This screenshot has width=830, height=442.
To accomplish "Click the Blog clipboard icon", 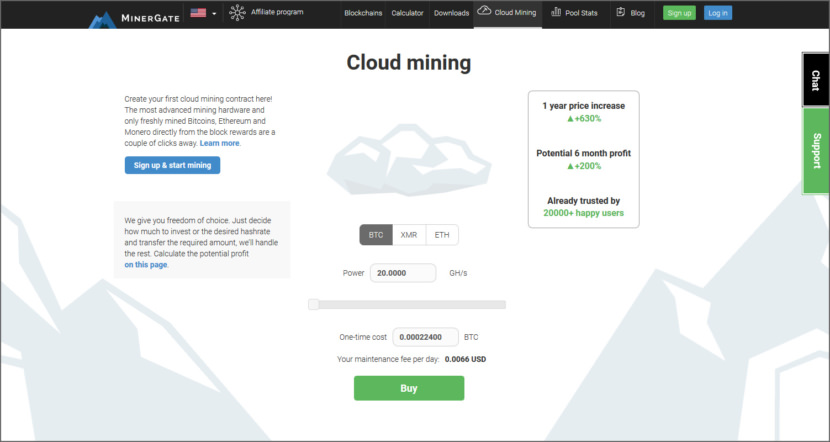I will 622,13.
